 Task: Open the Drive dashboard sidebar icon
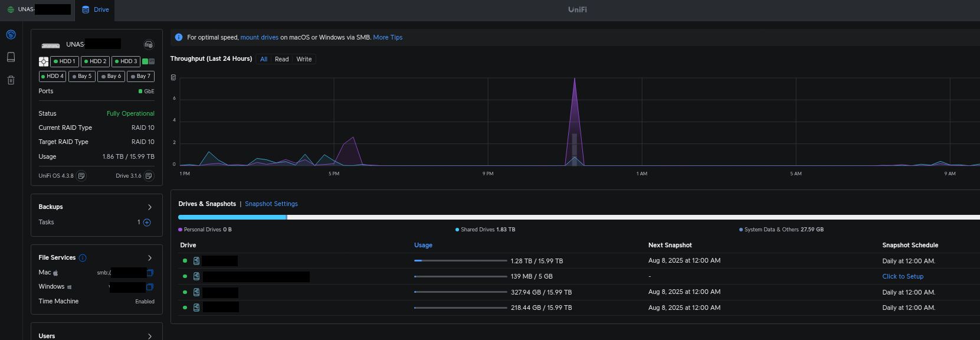(x=11, y=35)
